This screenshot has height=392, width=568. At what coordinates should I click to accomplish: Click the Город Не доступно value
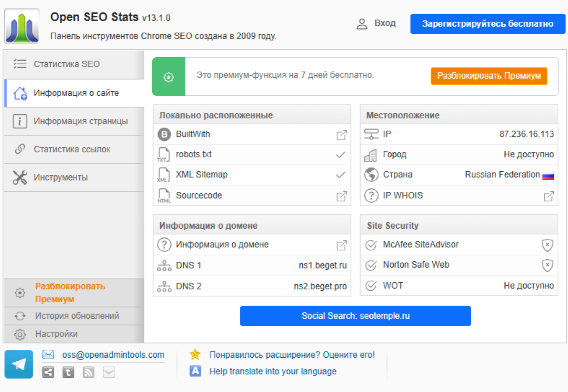pos(529,154)
